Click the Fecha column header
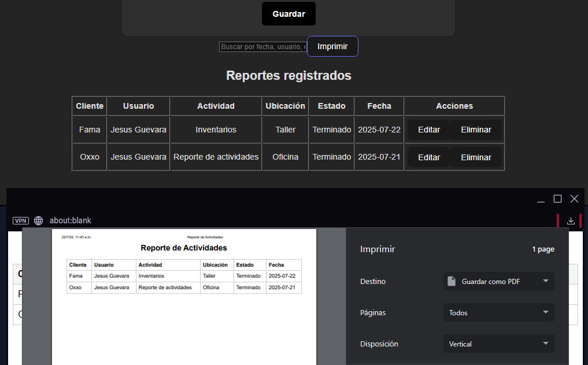 pos(379,106)
